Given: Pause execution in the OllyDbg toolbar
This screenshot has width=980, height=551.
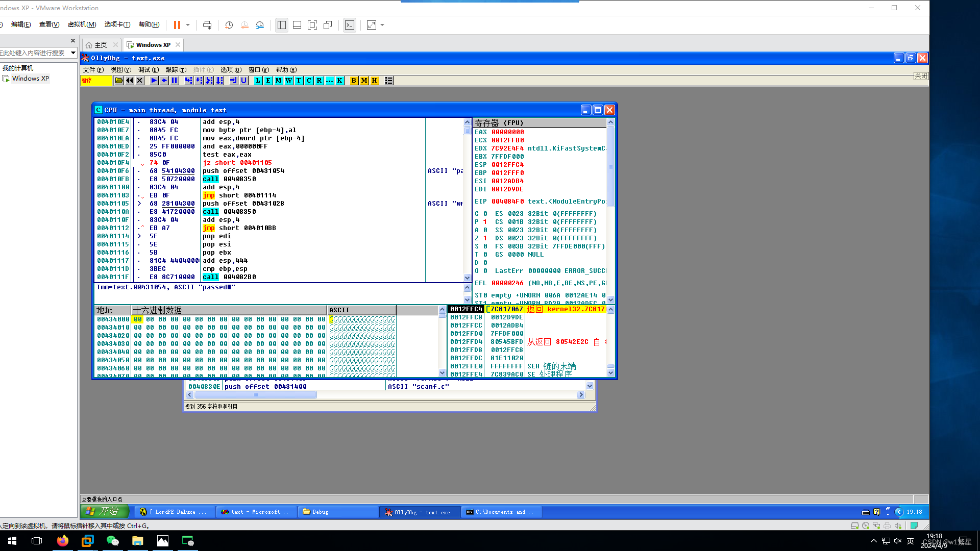Looking at the screenshot, I should (175, 81).
